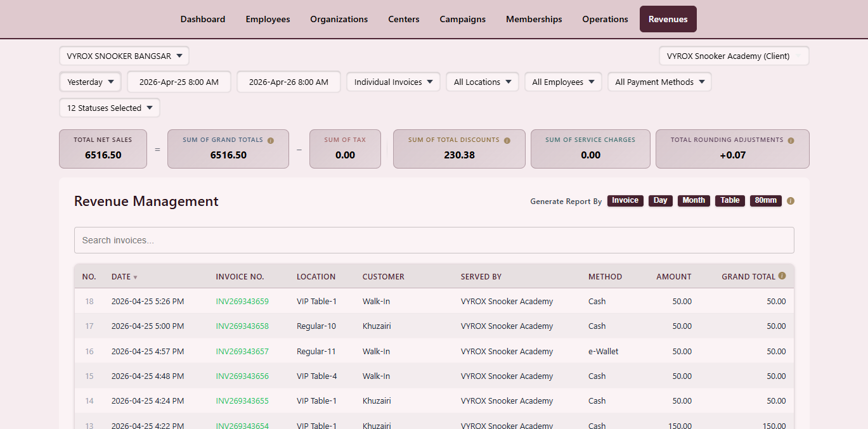Viewport: 868px width, 429px height.
Task: Click date 2026-04-25 4:24 PM cell
Action: tap(148, 401)
